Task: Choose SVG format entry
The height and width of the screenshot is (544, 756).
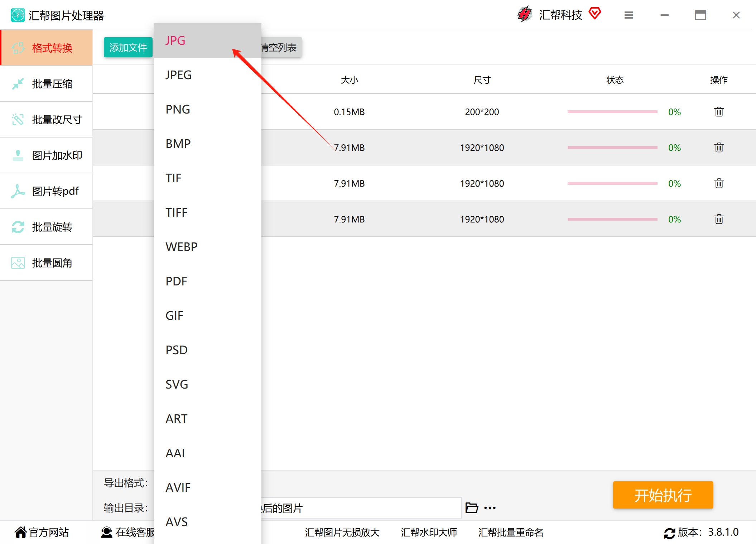Action: [208, 384]
